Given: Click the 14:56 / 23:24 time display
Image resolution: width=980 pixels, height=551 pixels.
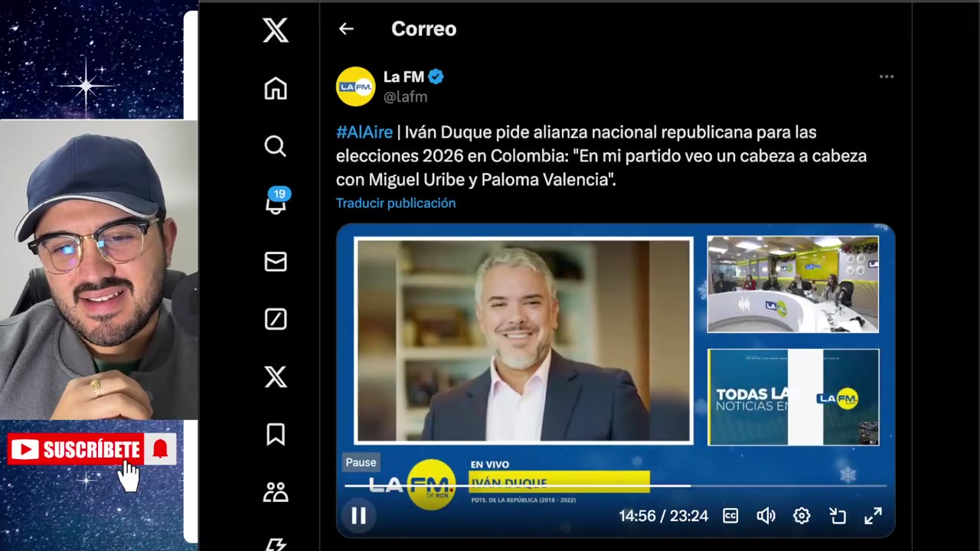Looking at the screenshot, I should point(663,516).
